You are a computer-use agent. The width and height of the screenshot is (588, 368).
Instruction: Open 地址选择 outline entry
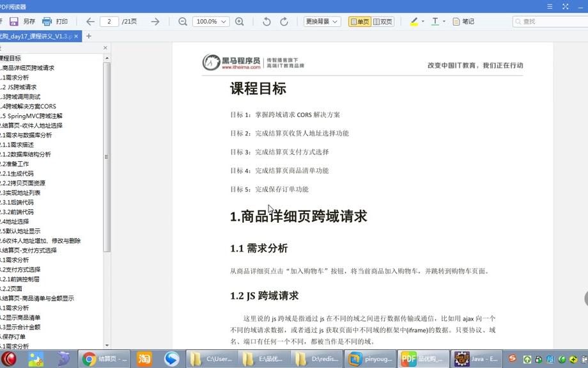point(15,221)
